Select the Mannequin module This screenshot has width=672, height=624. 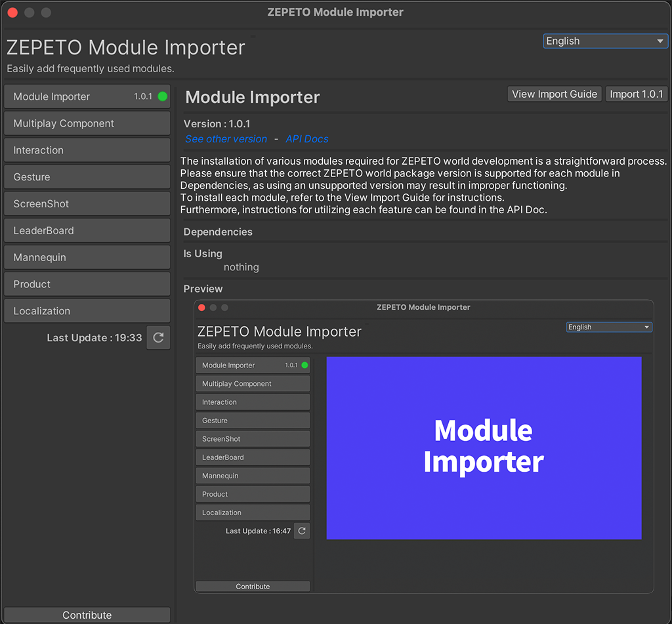[87, 257]
